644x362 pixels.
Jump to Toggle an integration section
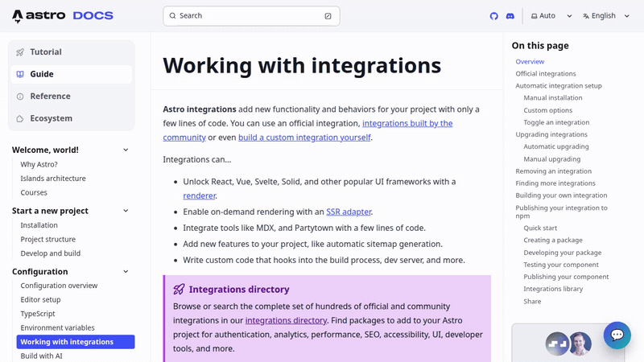point(556,122)
